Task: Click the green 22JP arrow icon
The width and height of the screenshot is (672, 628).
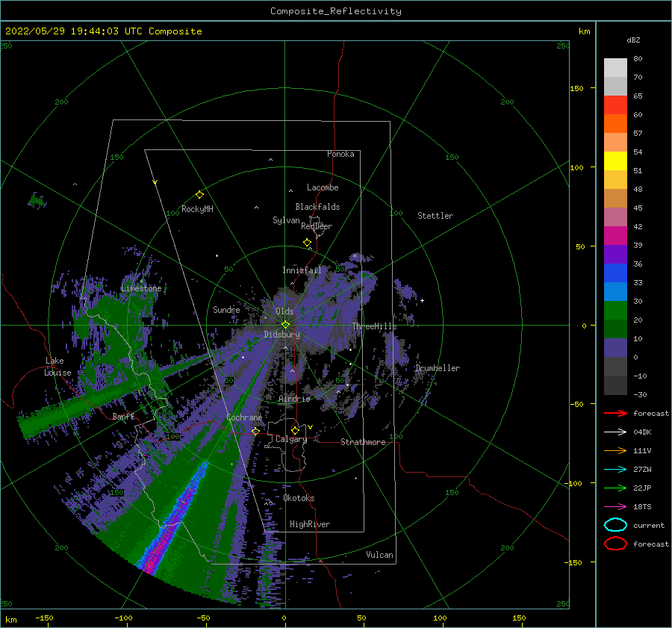Action: coord(615,488)
